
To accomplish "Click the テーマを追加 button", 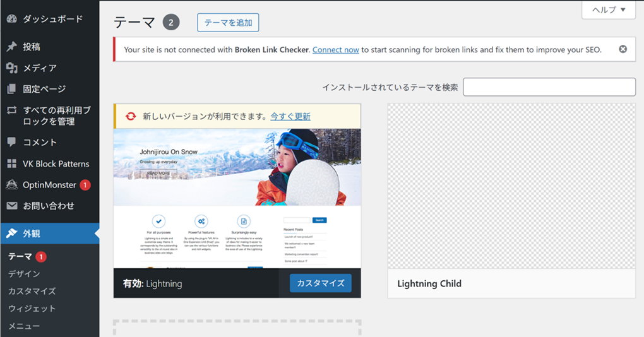I will tap(228, 23).
